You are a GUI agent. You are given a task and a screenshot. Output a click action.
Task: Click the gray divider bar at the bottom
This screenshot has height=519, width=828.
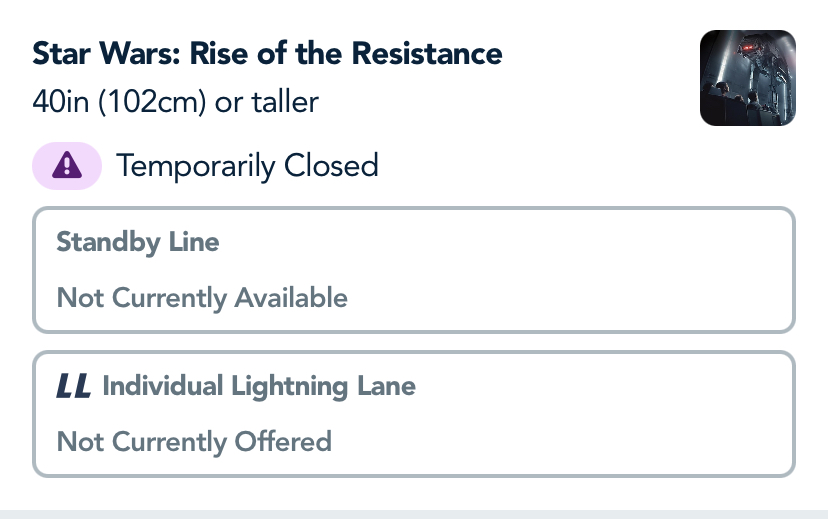[x=414, y=513]
